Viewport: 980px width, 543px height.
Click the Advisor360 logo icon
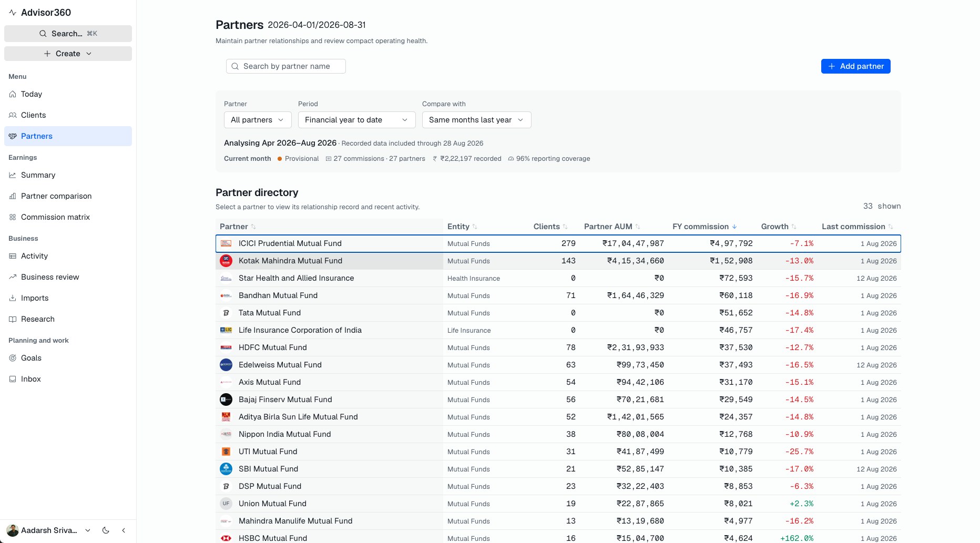[x=13, y=13]
